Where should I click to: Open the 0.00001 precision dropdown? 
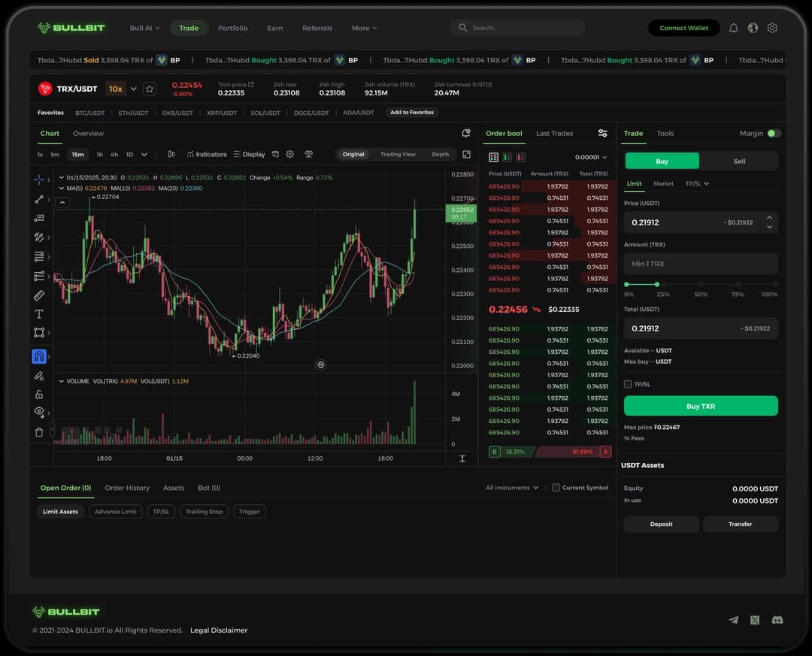[591, 157]
